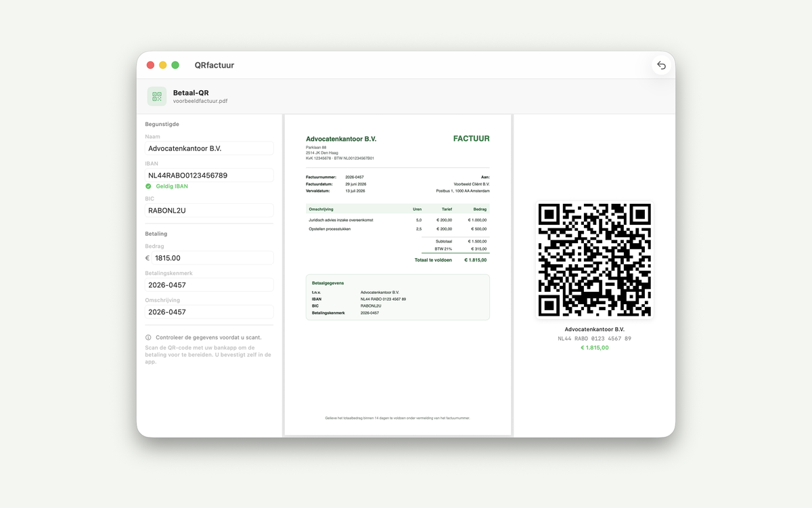Image resolution: width=812 pixels, height=508 pixels.
Task: Click RABONL2U value in Betaalgegevens box
Action: click(x=371, y=306)
